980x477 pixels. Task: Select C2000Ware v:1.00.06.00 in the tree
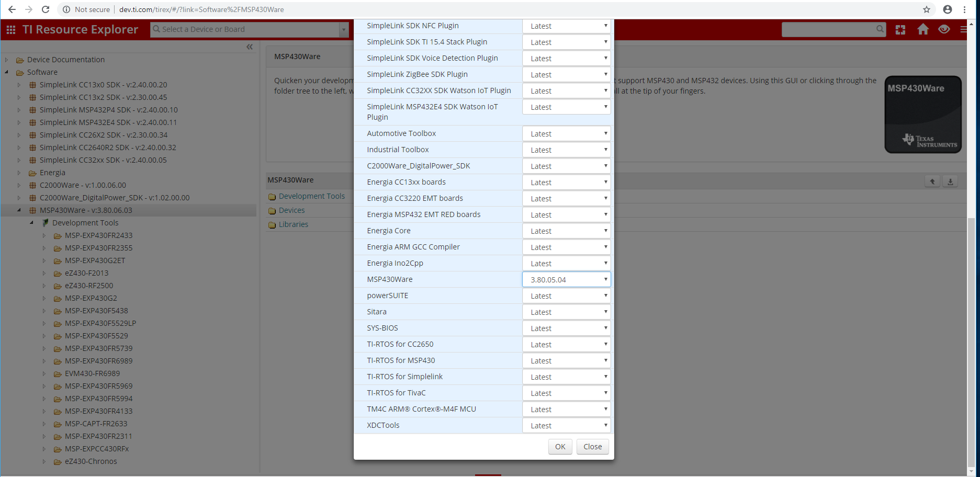pyautogui.click(x=83, y=185)
